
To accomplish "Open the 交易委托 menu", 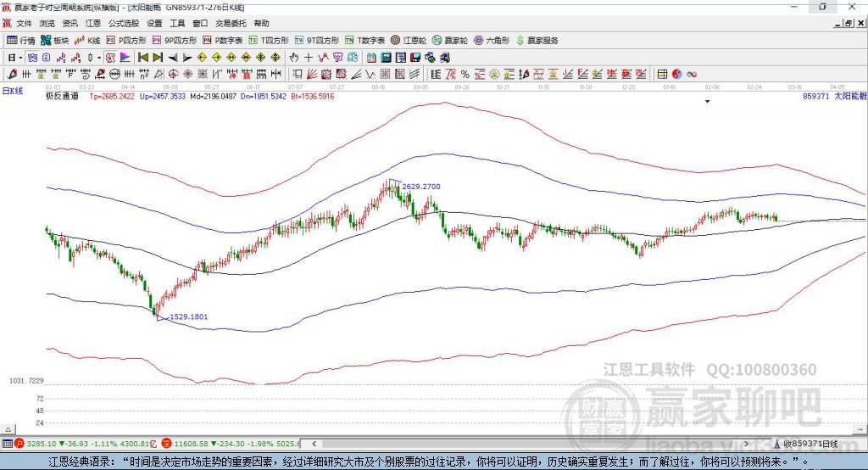I will coord(231,23).
